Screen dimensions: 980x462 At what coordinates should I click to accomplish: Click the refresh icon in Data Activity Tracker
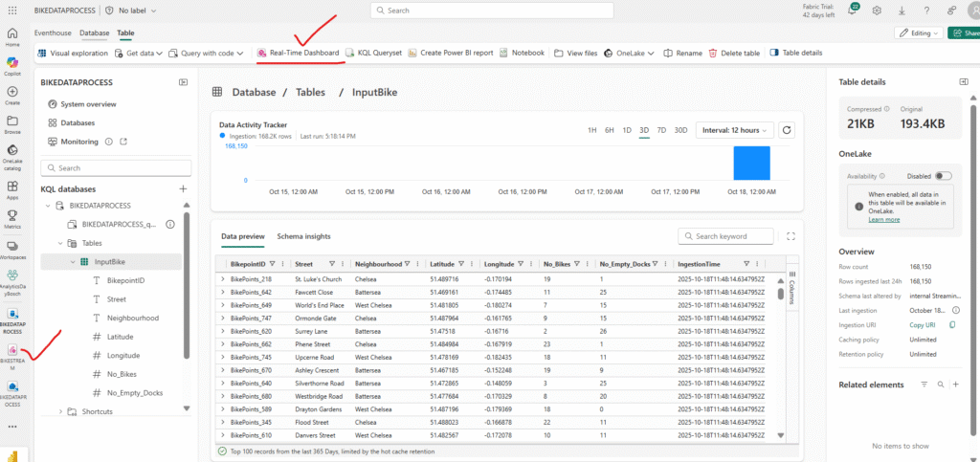click(x=787, y=130)
